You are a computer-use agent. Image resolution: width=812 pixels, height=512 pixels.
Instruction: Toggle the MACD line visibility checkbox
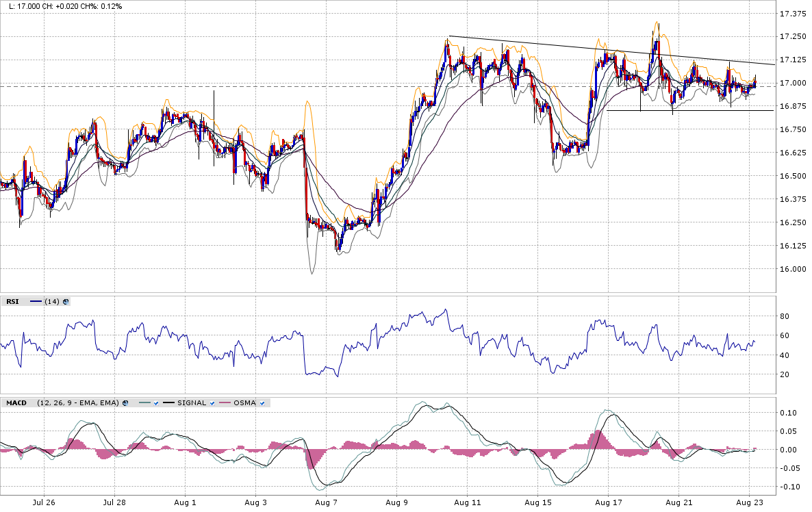click(x=156, y=403)
